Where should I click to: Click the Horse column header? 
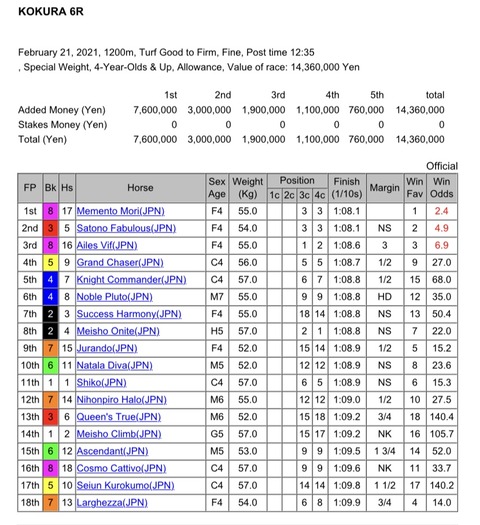140,188
